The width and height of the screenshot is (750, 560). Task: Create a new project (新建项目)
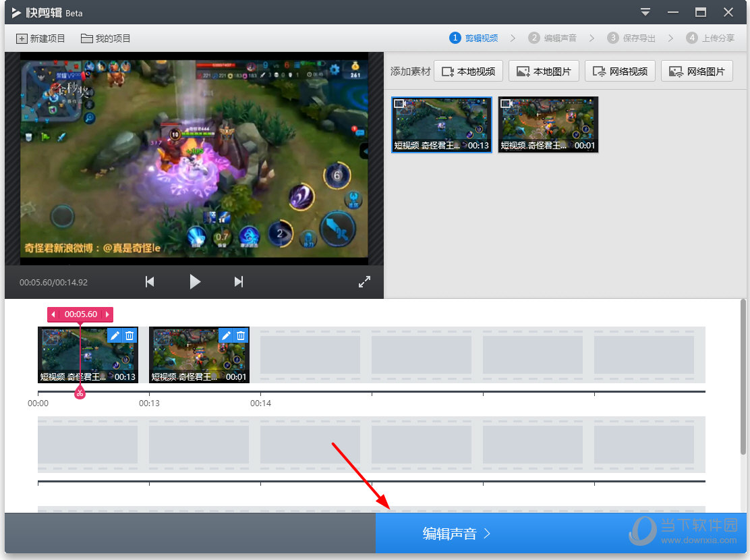(41, 38)
